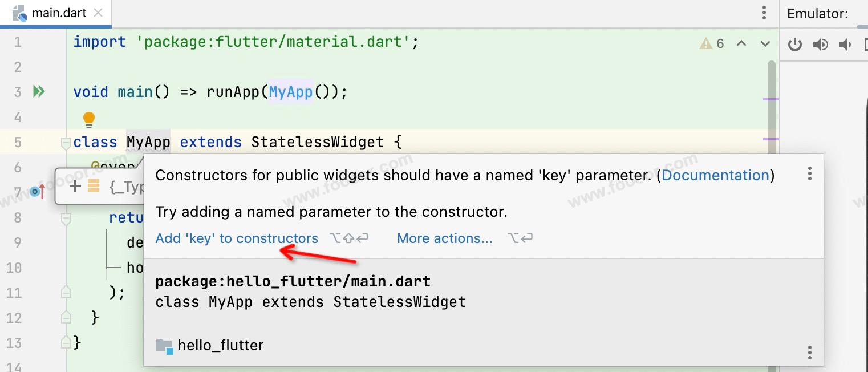The width and height of the screenshot is (868, 372).
Task: Click the "More actions..." link
Action: (445, 238)
